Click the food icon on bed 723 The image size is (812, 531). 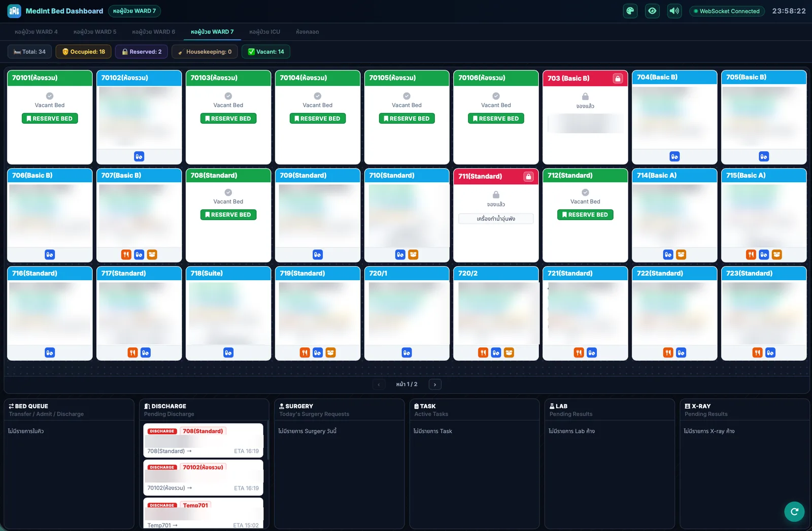click(x=758, y=352)
